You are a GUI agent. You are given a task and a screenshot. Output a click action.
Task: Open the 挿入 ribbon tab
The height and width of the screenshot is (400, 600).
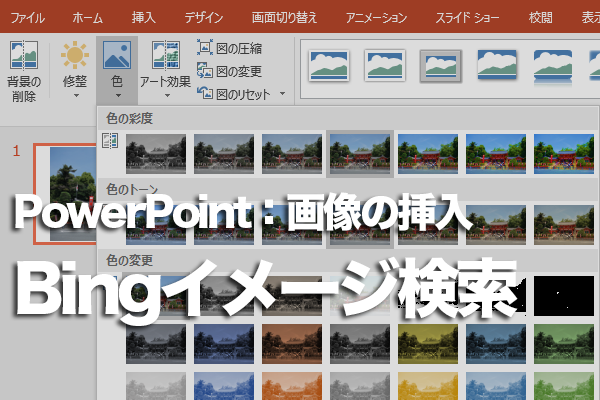pyautogui.click(x=143, y=18)
